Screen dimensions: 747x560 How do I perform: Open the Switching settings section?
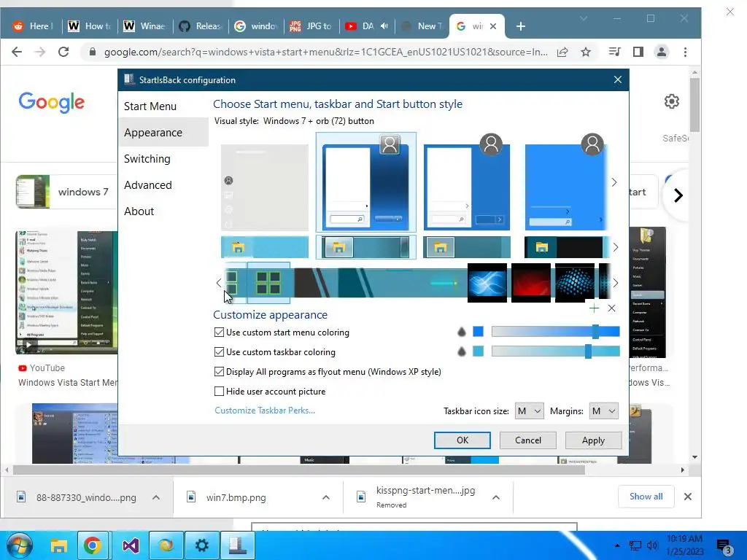click(147, 158)
